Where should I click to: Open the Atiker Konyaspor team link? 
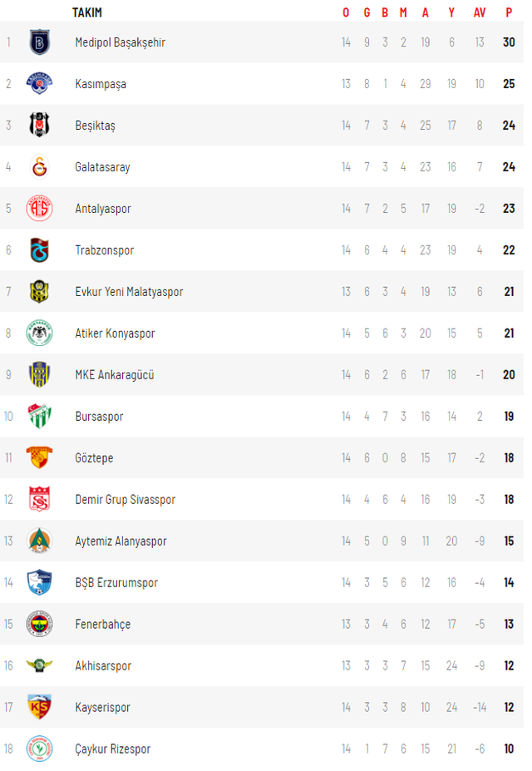(x=115, y=334)
